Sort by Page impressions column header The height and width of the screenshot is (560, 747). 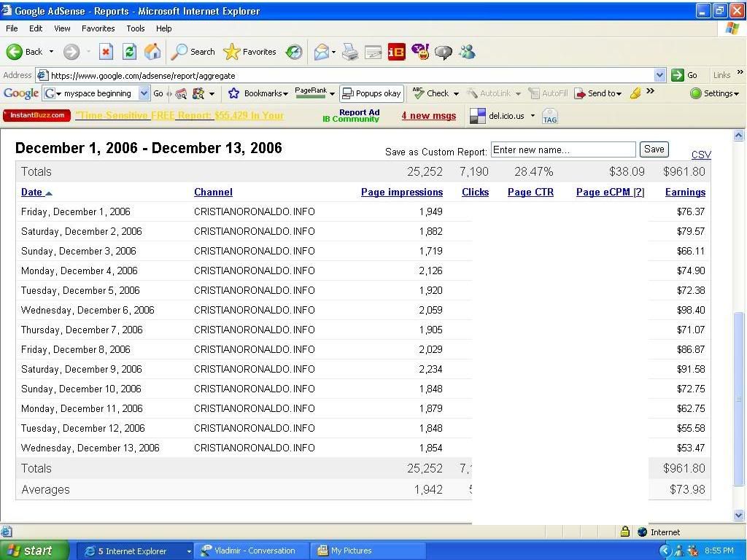402,192
